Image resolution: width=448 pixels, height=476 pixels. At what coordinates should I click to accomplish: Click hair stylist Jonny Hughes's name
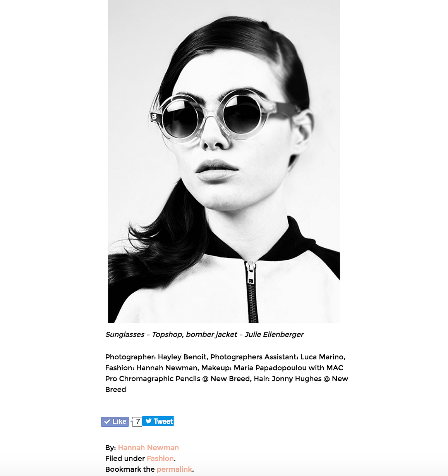(297, 379)
